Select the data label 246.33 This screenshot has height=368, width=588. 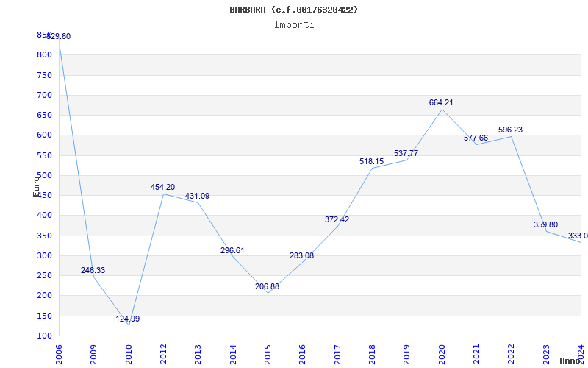93,270
